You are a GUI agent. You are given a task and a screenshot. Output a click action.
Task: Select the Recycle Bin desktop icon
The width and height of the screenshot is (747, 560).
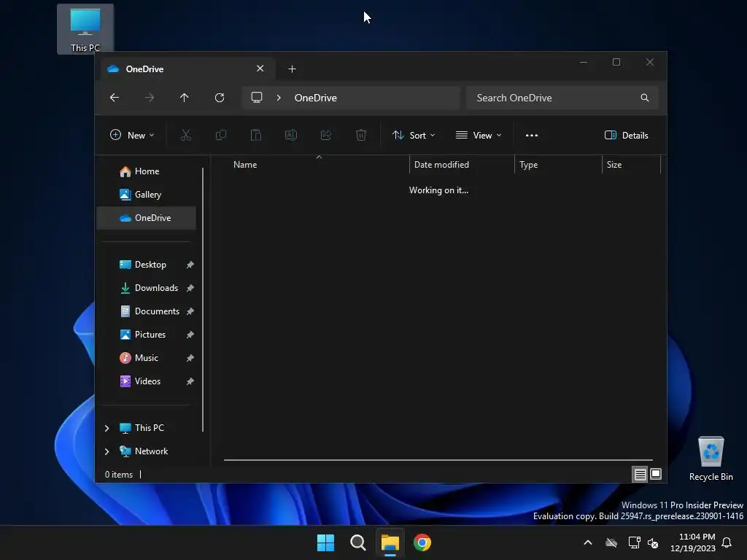(711, 459)
